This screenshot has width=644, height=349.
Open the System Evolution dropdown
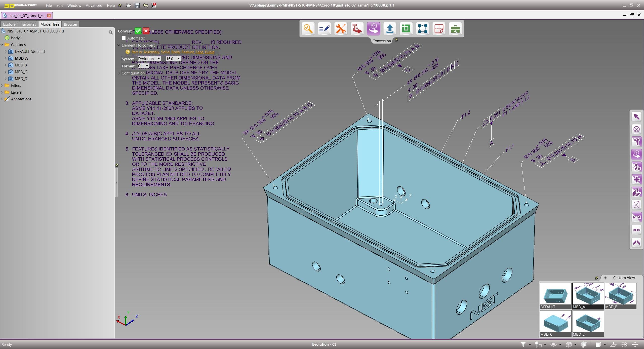coord(149,59)
